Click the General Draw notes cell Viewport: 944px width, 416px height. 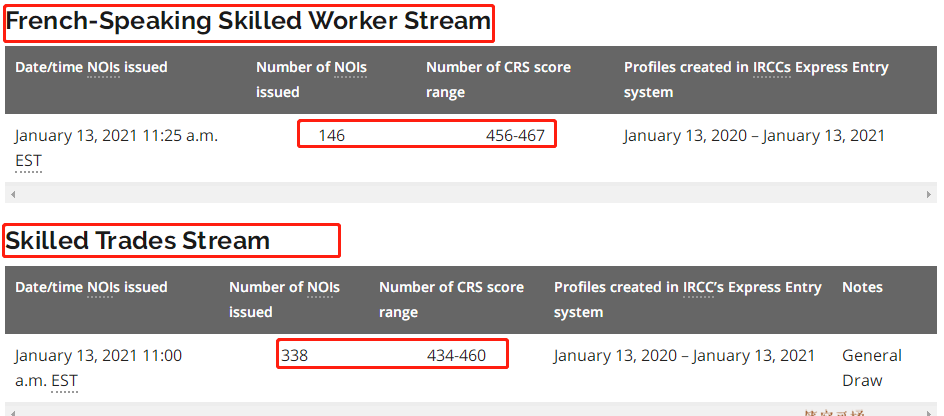point(871,367)
